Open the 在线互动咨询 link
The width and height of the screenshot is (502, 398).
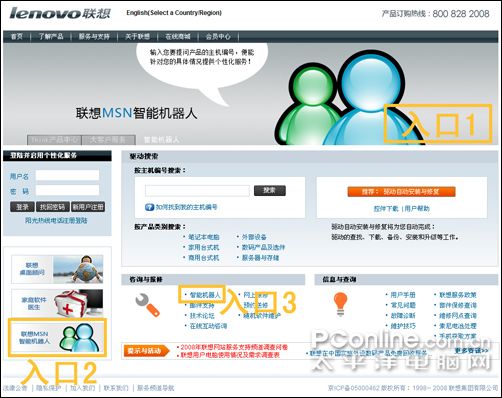tap(208, 326)
